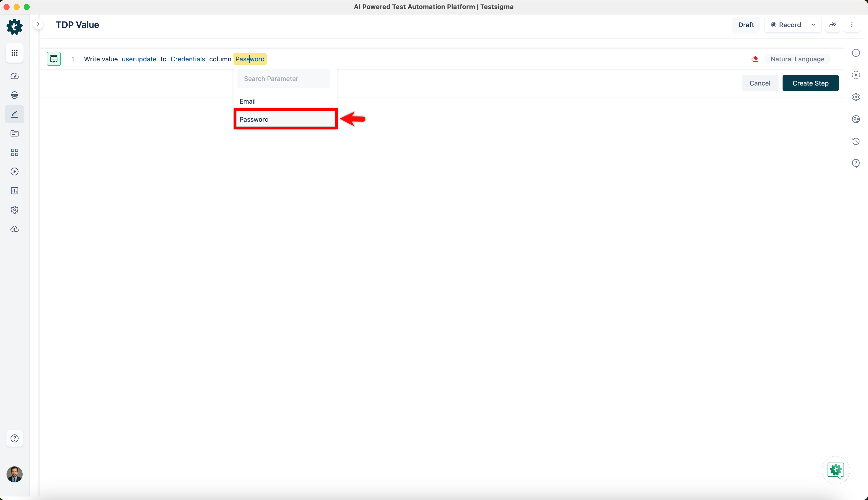Viewport: 868px width, 500px height.
Task: Click the step type icon beside step 1
Action: coord(54,59)
